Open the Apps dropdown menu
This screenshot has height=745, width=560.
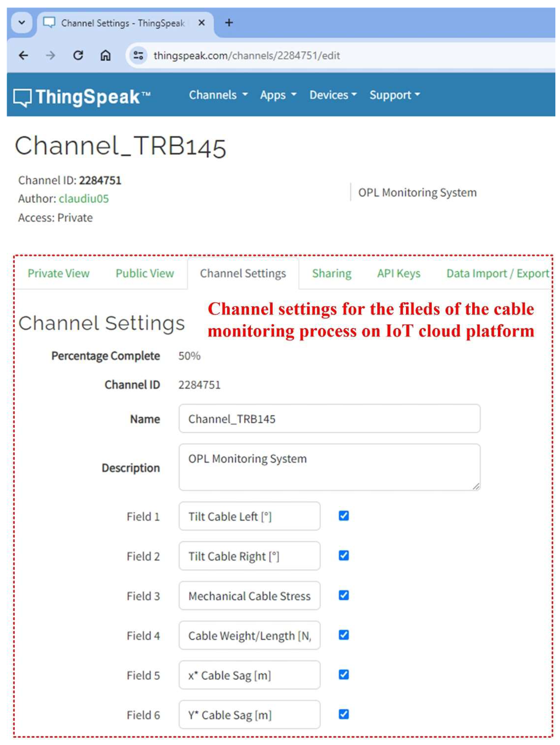(x=278, y=95)
